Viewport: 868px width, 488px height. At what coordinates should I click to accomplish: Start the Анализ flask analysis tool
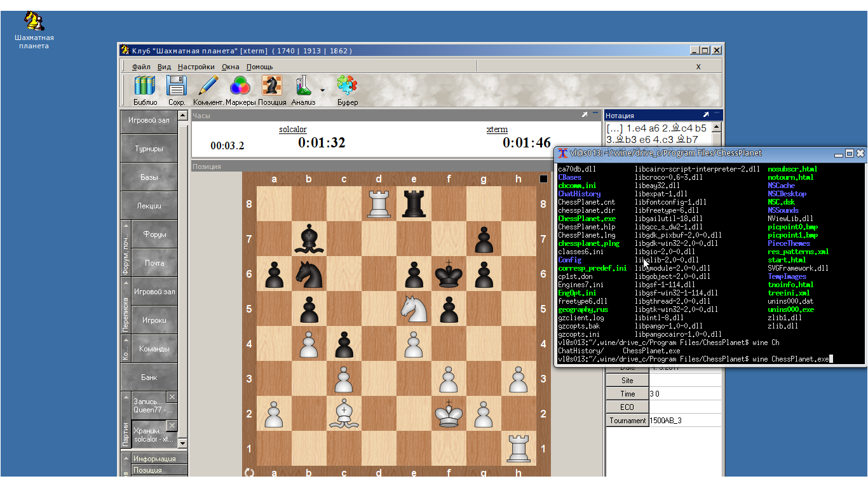click(303, 90)
